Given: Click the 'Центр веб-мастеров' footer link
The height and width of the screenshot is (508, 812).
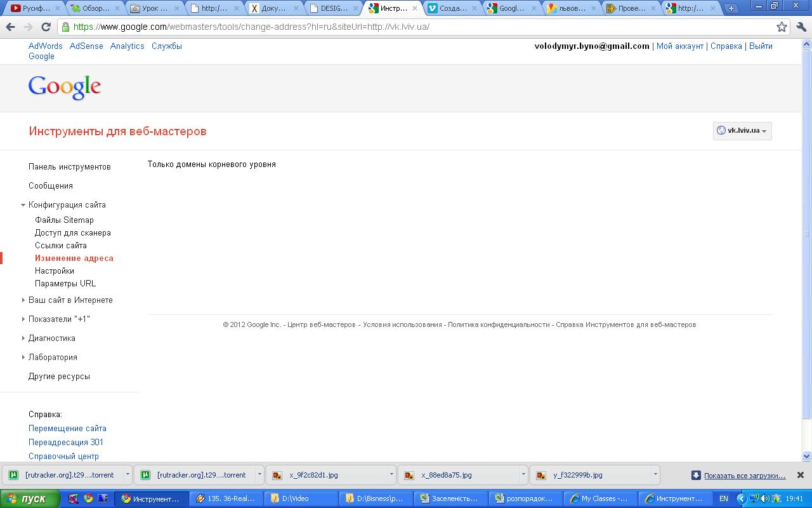Looking at the screenshot, I should pos(322,324).
